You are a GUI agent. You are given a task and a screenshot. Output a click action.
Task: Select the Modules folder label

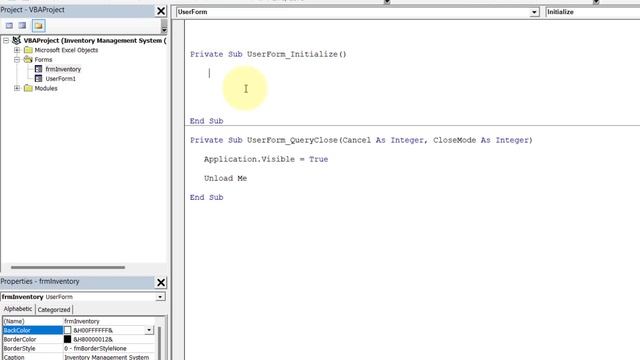point(46,88)
